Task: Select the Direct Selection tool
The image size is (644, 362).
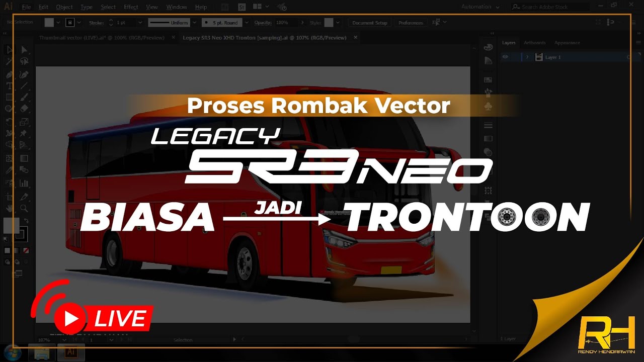Action: point(24,49)
